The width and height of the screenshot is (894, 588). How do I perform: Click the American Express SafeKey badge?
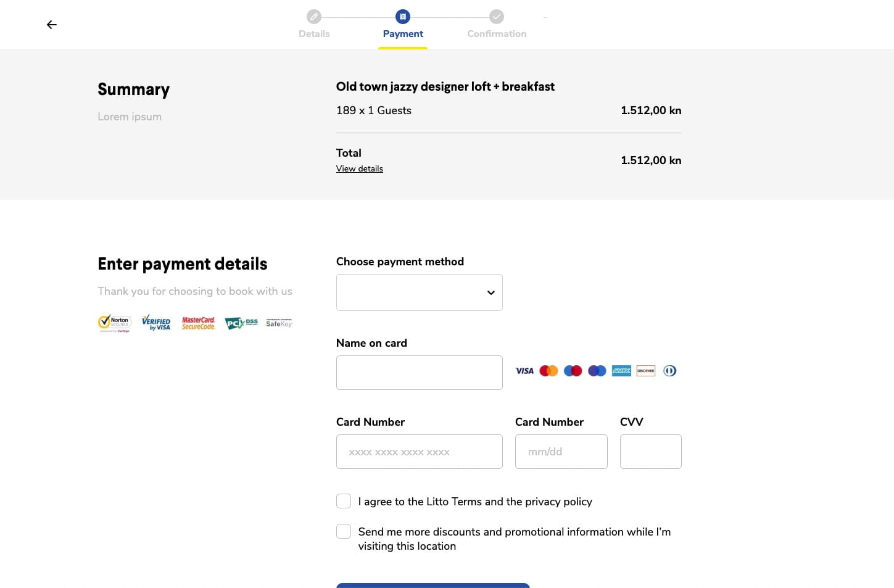(x=279, y=323)
